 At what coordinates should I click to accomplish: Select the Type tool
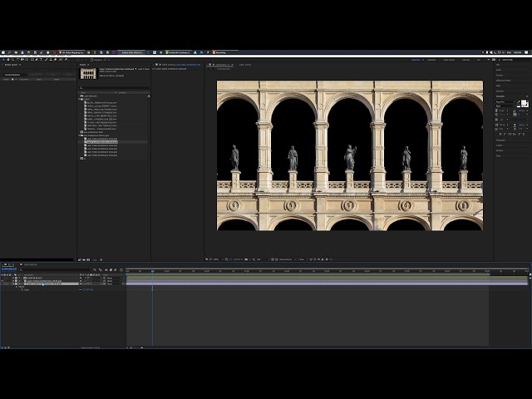click(x=41, y=60)
